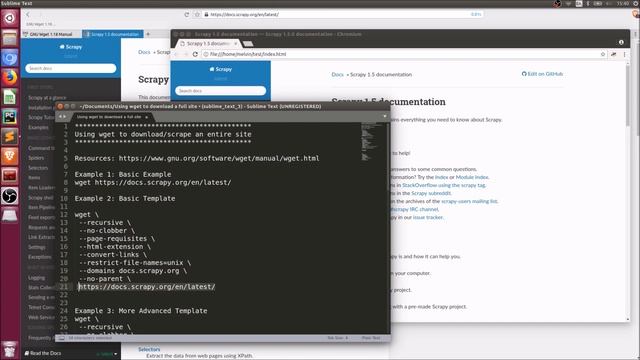Open new tab in Chromium window
Viewport: 640px width, 360px height.
click(x=248, y=44)
